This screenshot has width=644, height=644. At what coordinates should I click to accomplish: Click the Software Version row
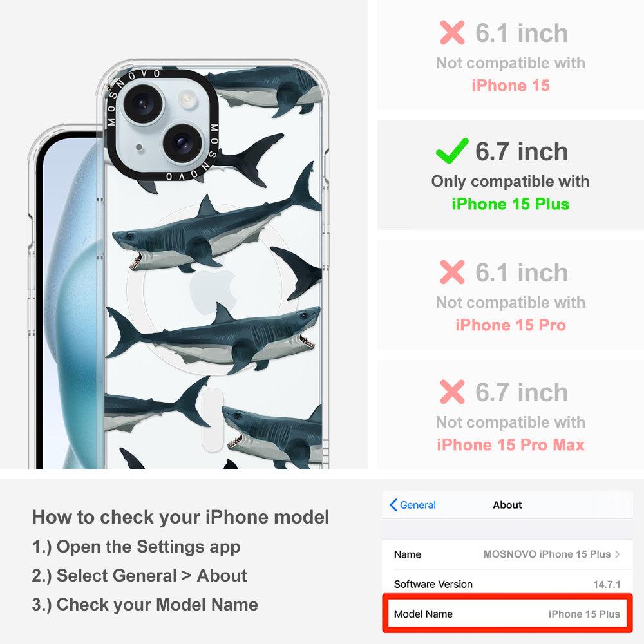pyautogui.click(x=507, y=584)
